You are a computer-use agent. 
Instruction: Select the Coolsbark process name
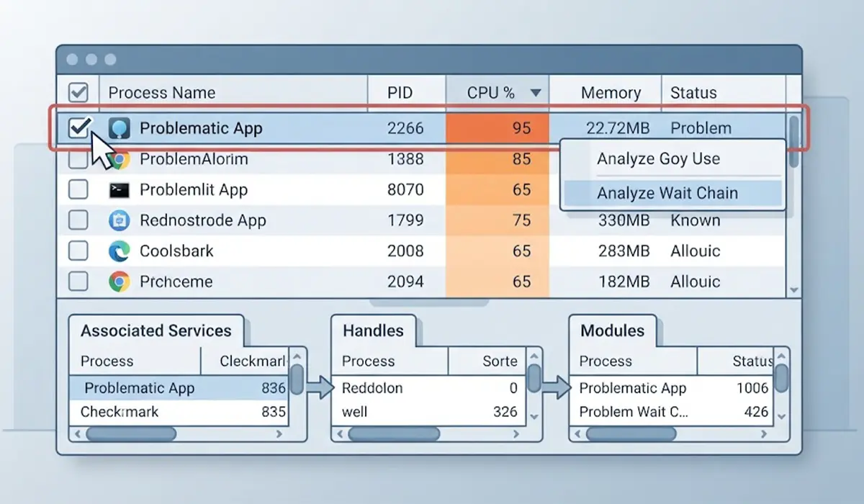coord(176,251)
